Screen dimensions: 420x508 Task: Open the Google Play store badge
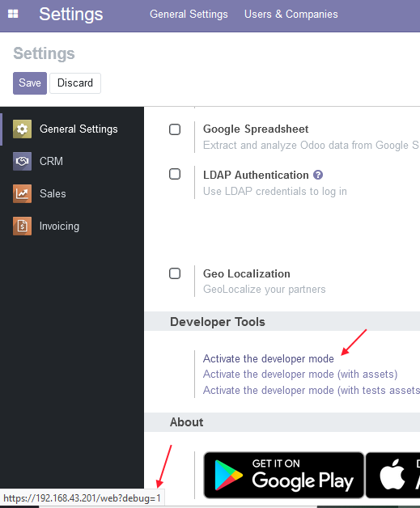tap(283, 475)
